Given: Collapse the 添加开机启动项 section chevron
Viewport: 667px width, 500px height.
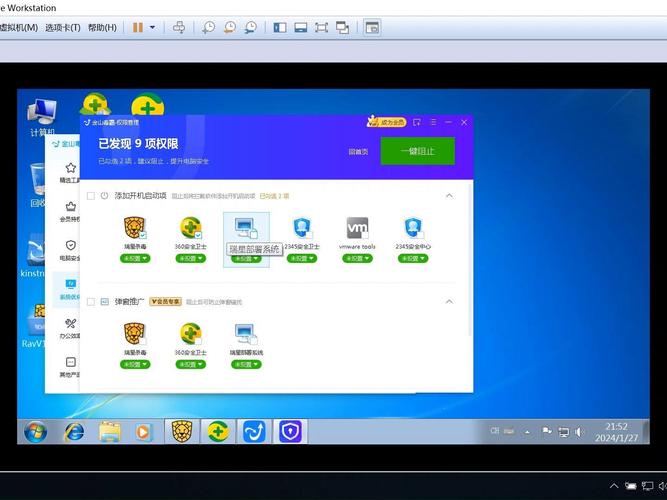Looking at the screenshot, I should (x=449, y=196).
